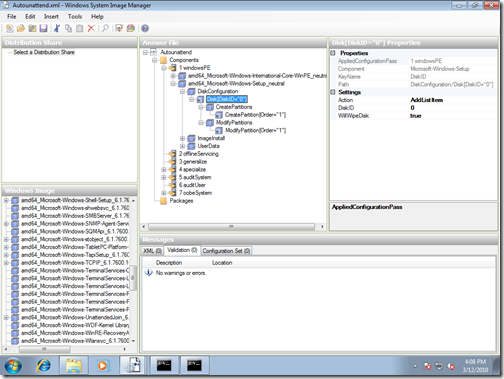504x379 pixels.
Task: Expand the 4 specialize pass
Action: [x=164, y=170]
